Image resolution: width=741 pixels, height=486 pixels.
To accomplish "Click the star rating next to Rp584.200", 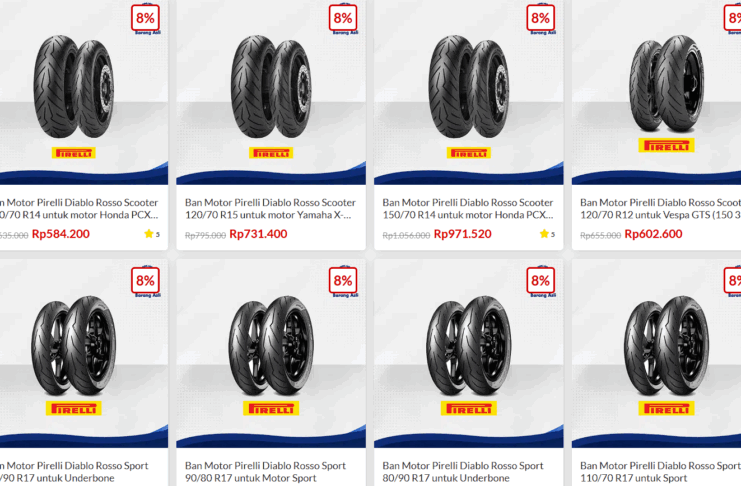I will pos(152,234).
